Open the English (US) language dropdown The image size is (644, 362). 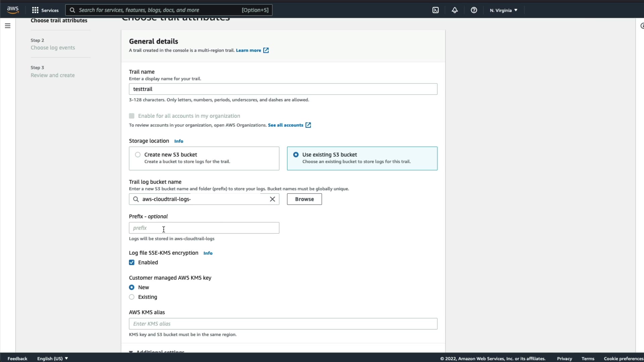(52, 358)
